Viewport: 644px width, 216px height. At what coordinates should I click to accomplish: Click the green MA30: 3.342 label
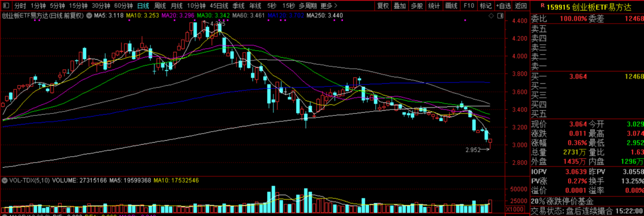click(x=214, y=16)
